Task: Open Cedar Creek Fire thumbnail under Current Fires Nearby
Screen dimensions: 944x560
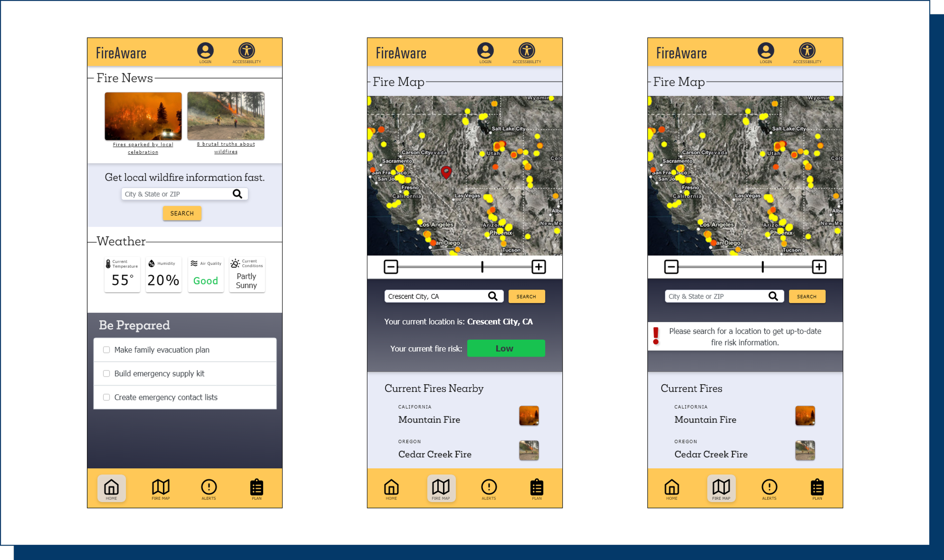Action: click(529, 450)
